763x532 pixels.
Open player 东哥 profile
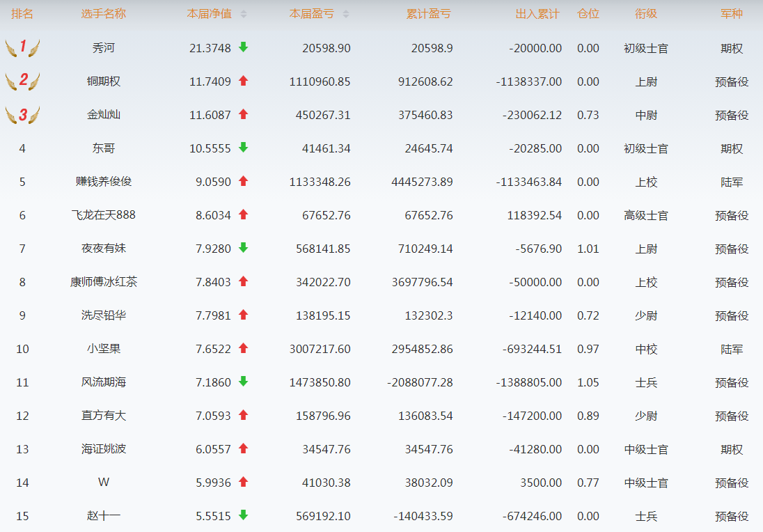(x=104, y=148)
